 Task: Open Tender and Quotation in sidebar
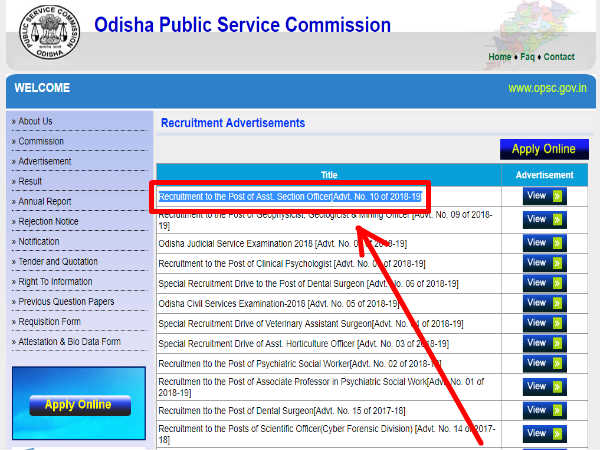click(x=58, y=261)
